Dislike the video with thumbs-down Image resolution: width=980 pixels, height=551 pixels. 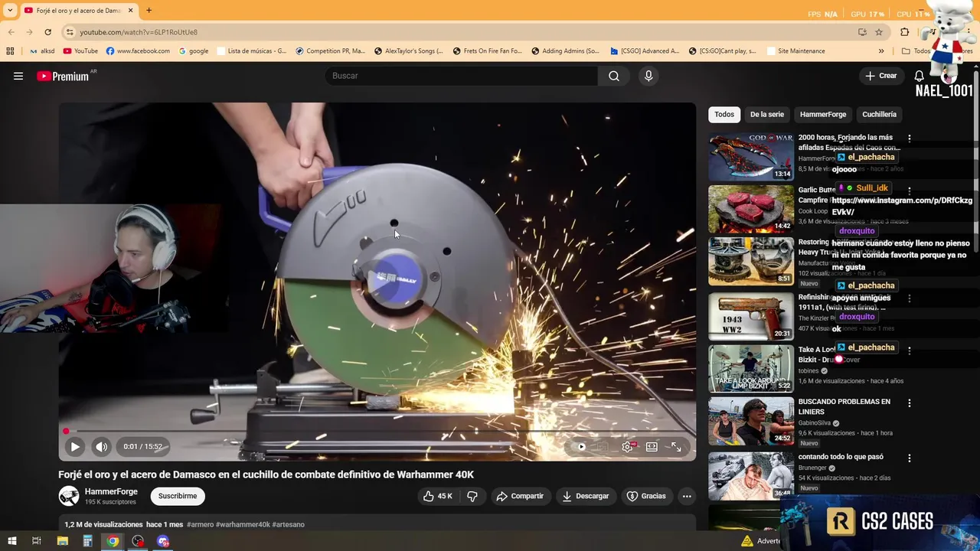(472, 496)
